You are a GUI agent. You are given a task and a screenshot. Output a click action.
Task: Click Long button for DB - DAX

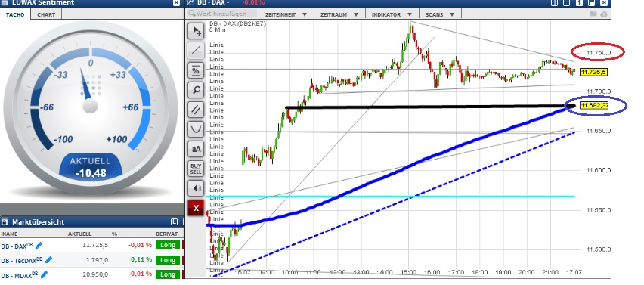[168, 245]
